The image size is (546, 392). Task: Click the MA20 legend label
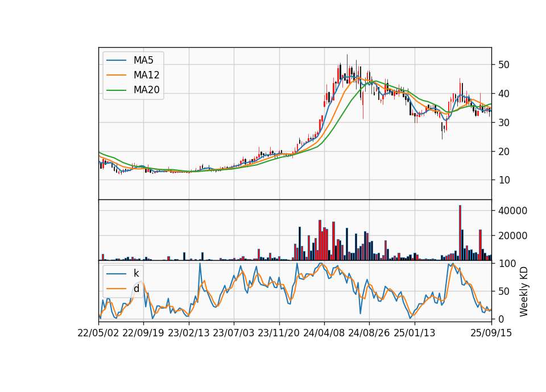[x=146, y=90]
